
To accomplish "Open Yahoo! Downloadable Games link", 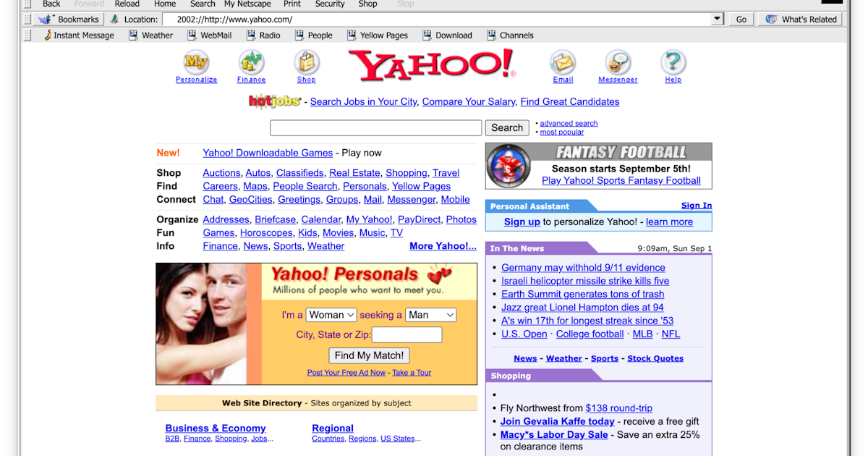I will coord(268,153).
